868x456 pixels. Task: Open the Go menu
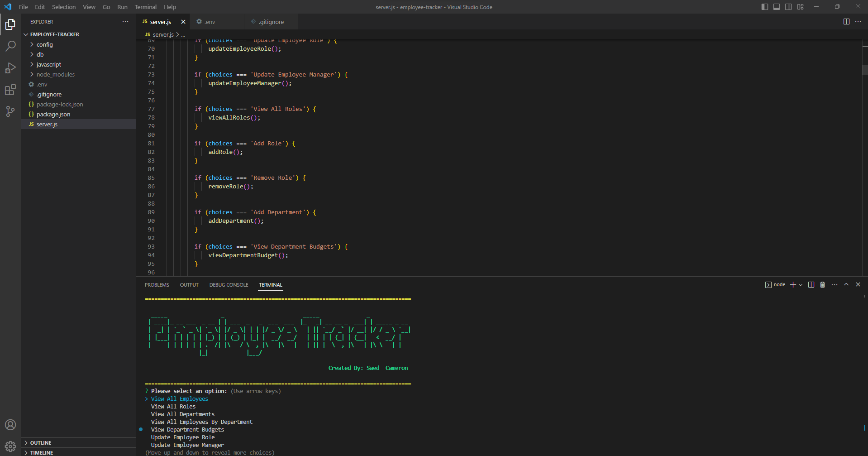click(106, 7)
